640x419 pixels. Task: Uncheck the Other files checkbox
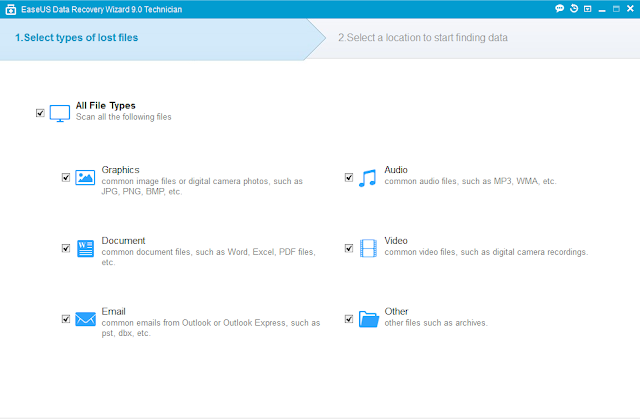pos(349,319)
